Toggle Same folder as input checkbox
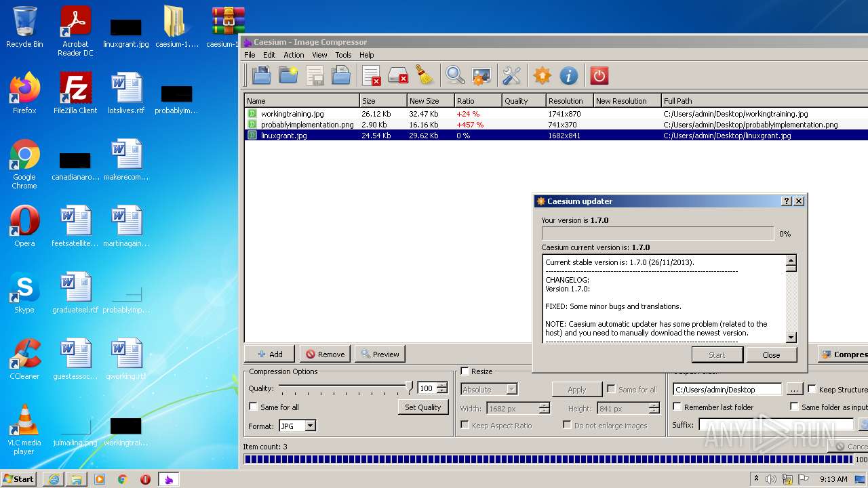The width and height of the screenshot is (868, 488). 795,407
